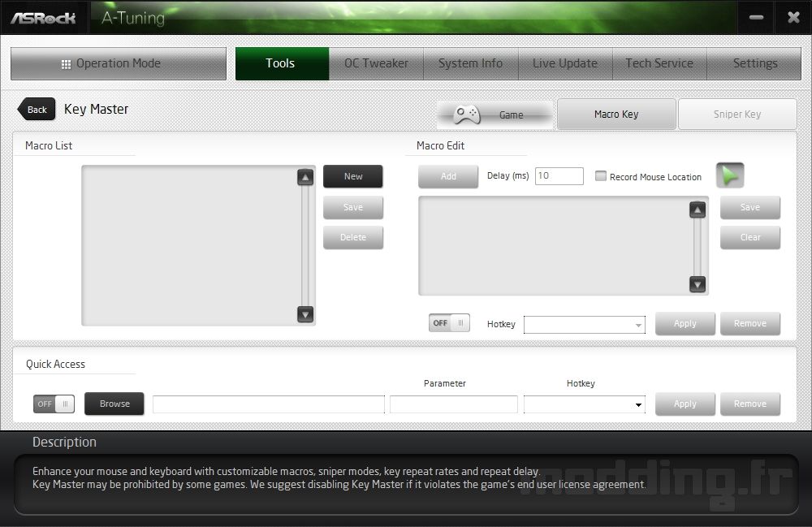The image size is (812, 527).
Task: Click Apply in Quick Access row
Action: 685,404
